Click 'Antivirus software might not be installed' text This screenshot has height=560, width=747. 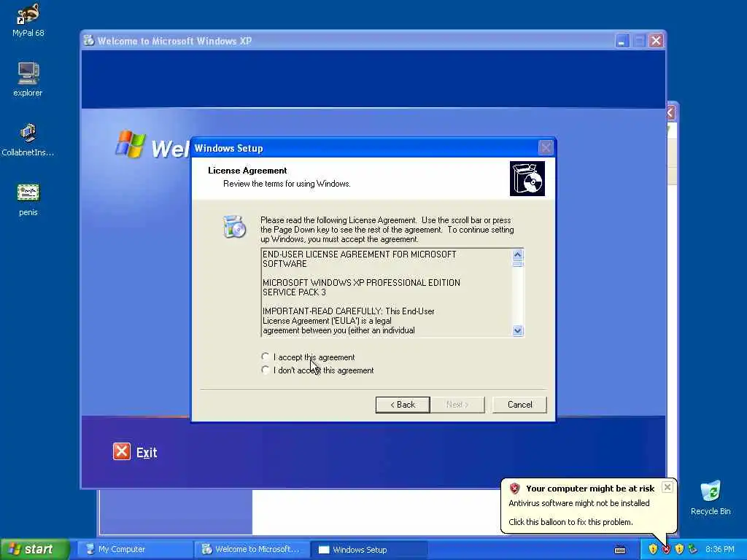[x=578, y=503]
